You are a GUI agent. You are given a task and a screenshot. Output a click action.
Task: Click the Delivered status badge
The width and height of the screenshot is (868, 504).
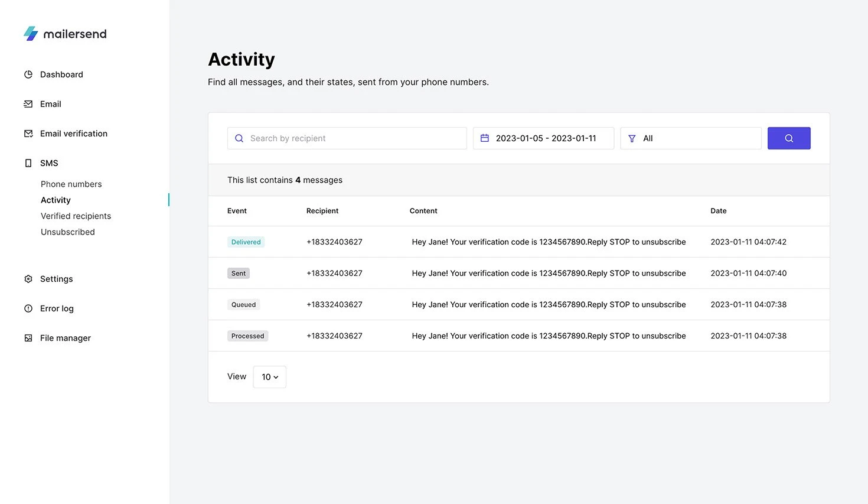(x=246, y=242)
